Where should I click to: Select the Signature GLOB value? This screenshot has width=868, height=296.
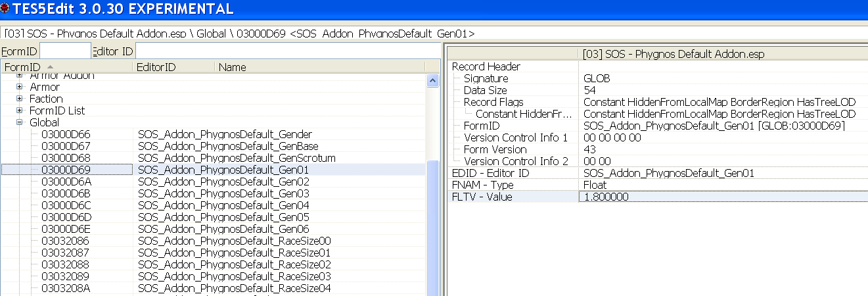click(597, 78)
